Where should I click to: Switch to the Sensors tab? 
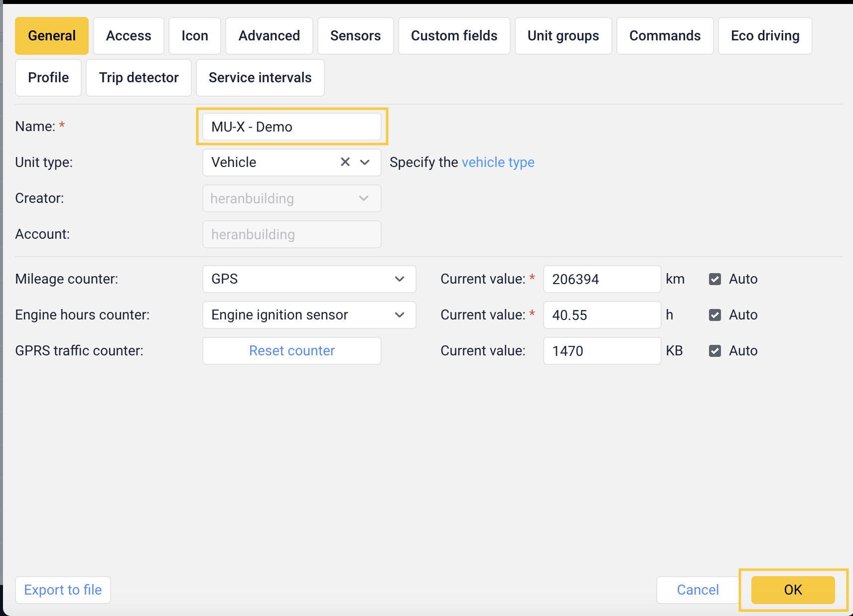click(355, 36)
